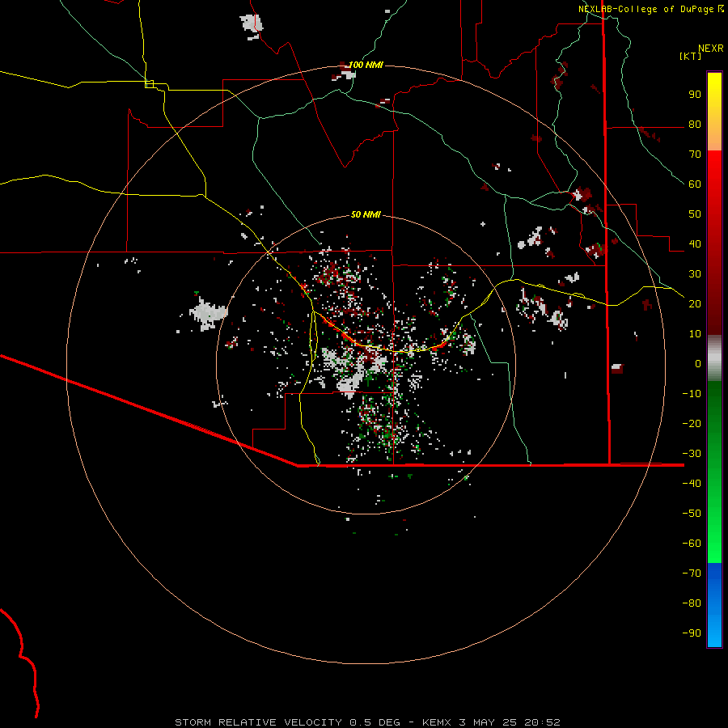Click the -60 value on the velocity scale

692,544
